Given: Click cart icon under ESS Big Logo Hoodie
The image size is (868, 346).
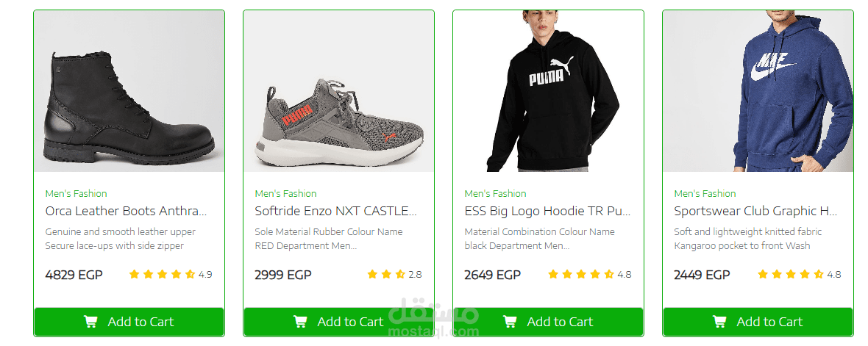Looking at the screenshot, I should 510,322.
